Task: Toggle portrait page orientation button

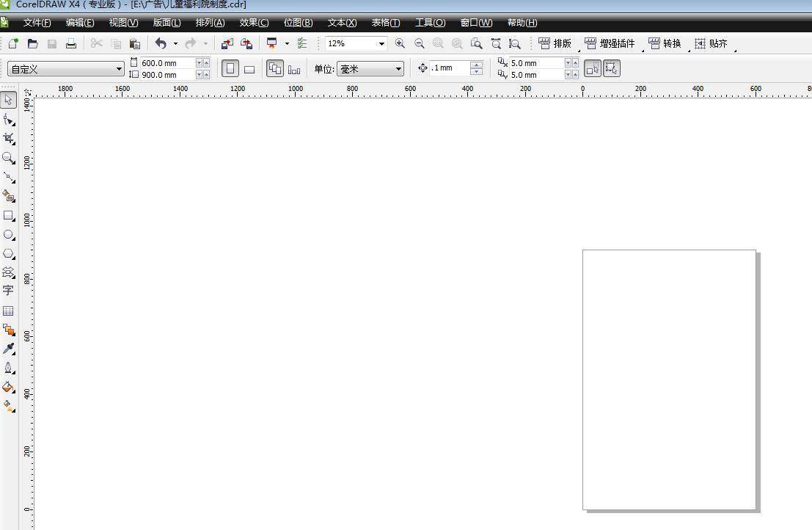Action: pyautogui.click(x=230, y=69)
